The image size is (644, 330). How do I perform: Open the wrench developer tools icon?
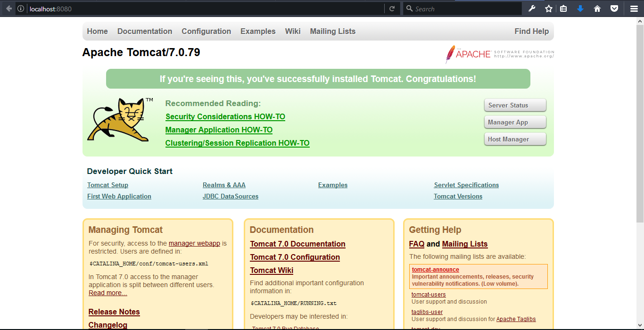coord(532,8)
